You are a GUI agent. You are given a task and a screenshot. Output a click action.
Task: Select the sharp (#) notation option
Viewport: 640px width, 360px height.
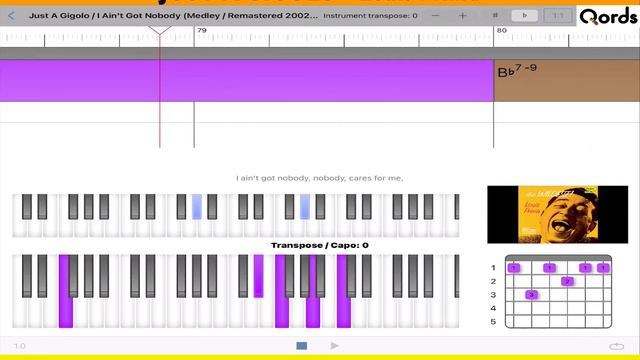pos(495,16)
